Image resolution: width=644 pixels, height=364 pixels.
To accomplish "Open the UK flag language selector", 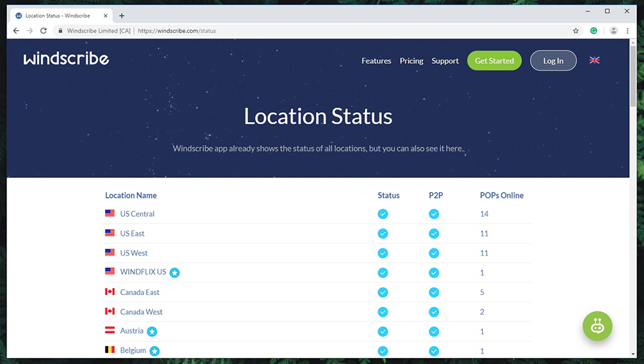I will point(594,61).
